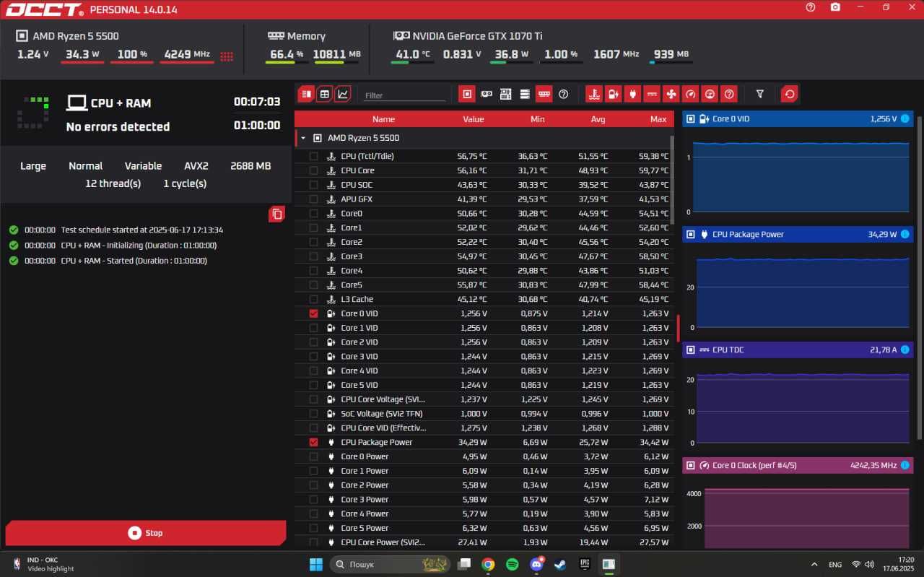
Task: Open Spotify from the taskbar
Action: click(x=512, y=564)
